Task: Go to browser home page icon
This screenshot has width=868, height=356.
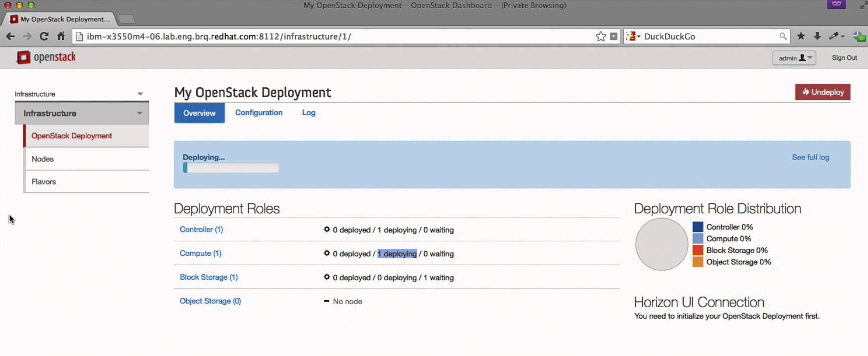Action: click(61, 36)
